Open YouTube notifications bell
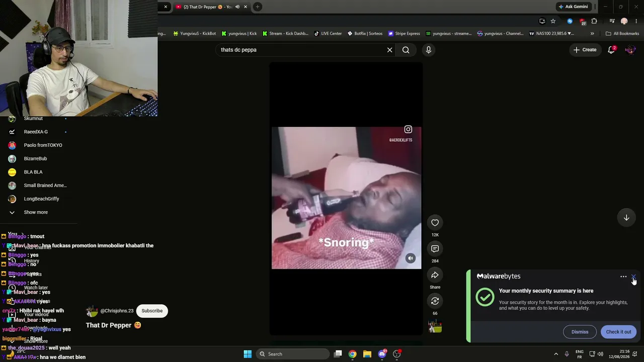The width and height of the screenshot is (644, 362). click(612, 50)
